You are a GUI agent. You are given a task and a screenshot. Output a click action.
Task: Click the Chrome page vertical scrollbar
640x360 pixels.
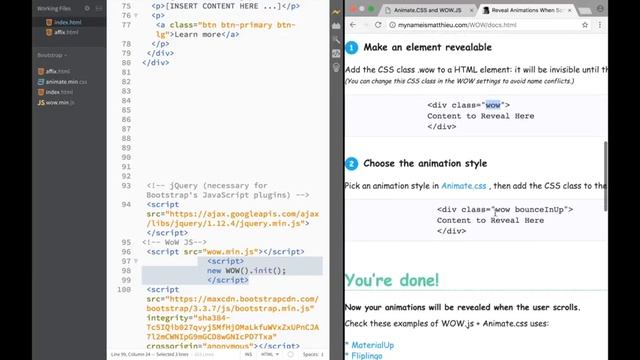point(605,176)
